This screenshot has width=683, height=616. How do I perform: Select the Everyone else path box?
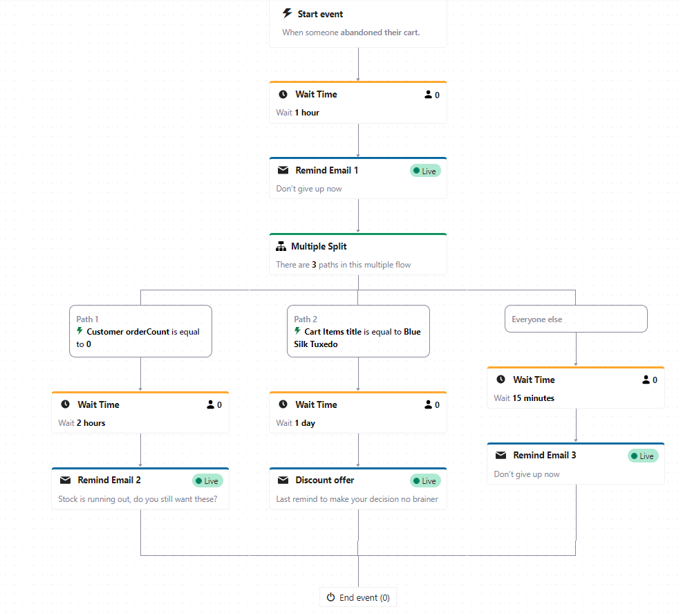(x=576, y=319)
